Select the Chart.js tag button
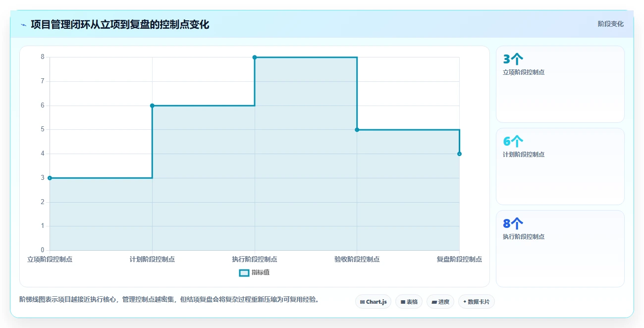The height and width of the screenshot is (328, 644). (x=374, y=302)
